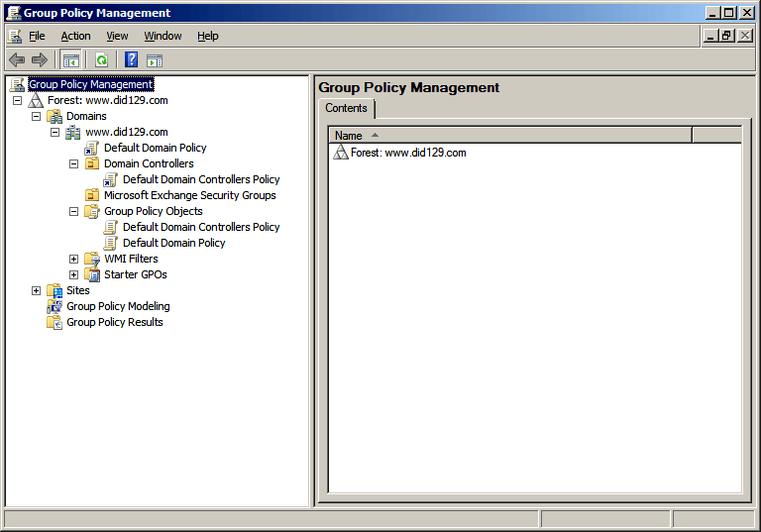Select the Domains tree label
Image resolution: width=761 pixels, height=532 pixels.
[86, 117]
